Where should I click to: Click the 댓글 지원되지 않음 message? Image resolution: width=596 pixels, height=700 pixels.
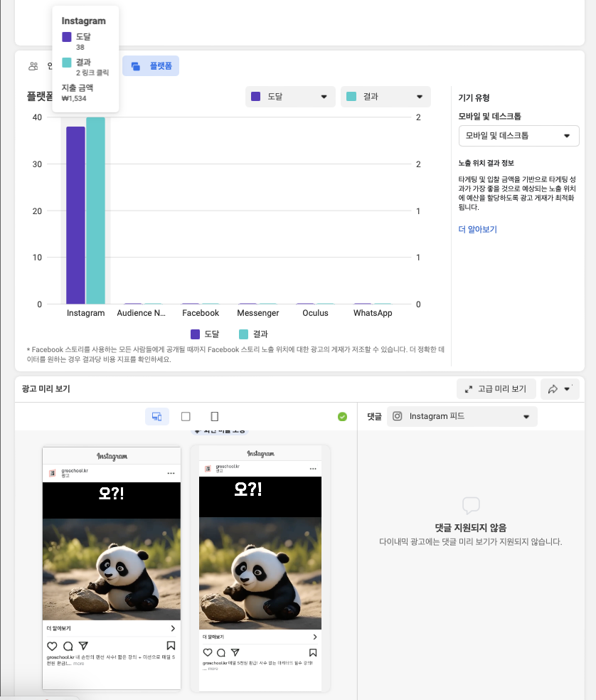tap(471, 528)
